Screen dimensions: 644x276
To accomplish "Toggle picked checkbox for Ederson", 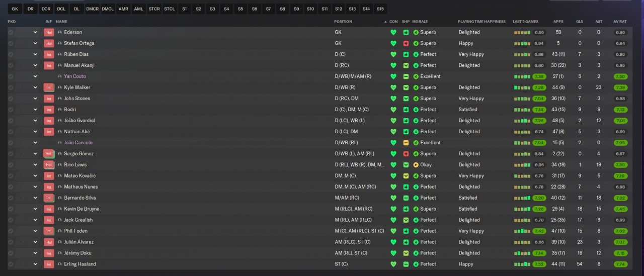I will tap(11, 32).
